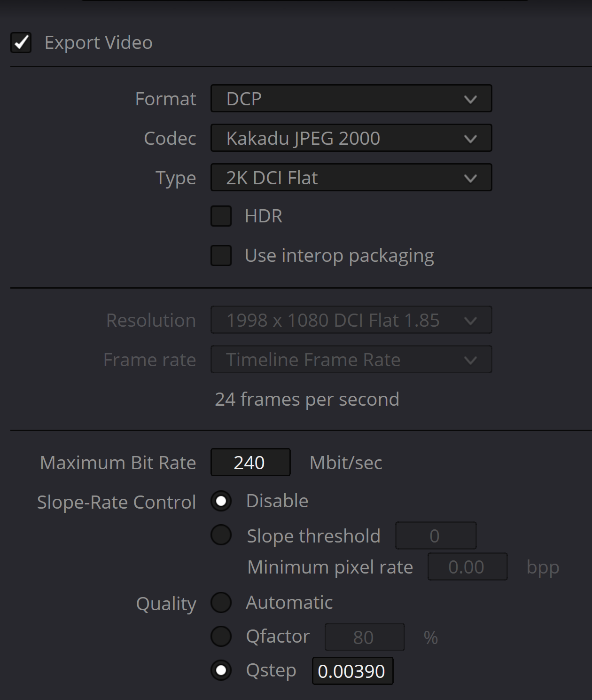Viewport: 592px width, 700px height.
Task: Select Disable for Slope-Rate Control
Action: [221, 501]
